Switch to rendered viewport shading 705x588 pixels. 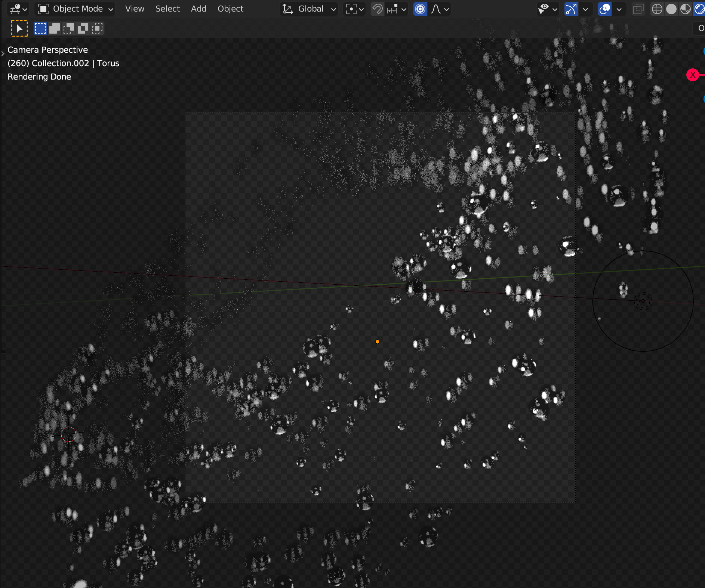(699, 9)
